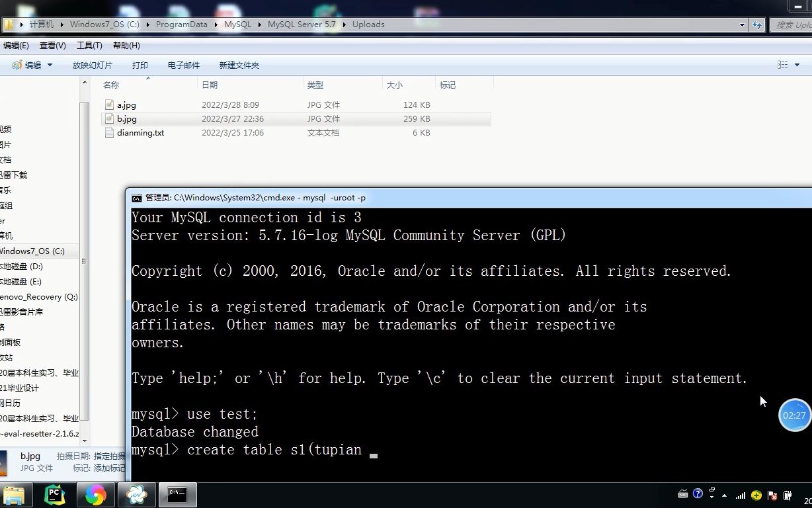Image resolution: width=812 pixels, height=508 pixels.
Task: Open the address bar history dropdown
Action: point(743,24)
